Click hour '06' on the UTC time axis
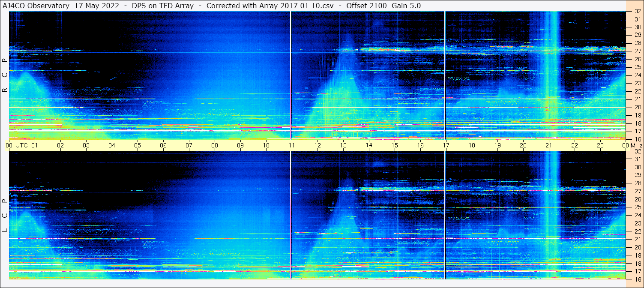This screenshot has width=644, height=288. pyautogui.click(x=163, y=145)
